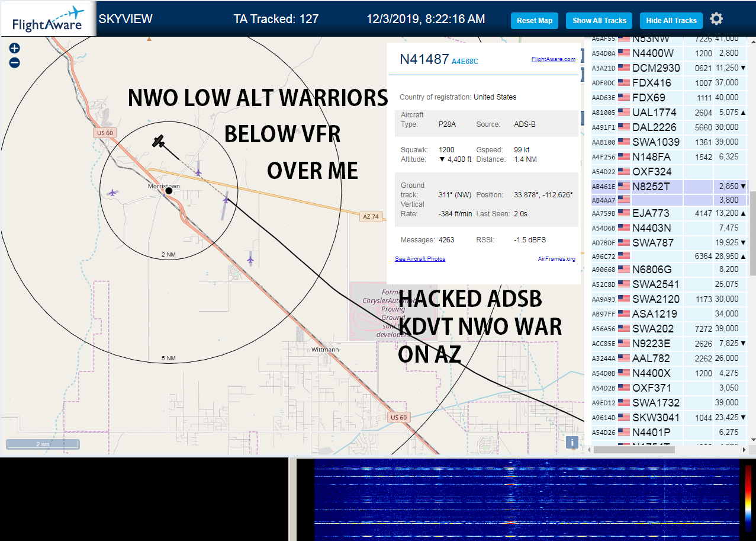This screenshot has width=756, height=541.
Task: Click the N41487 registration heading
Action: (424, 59)
